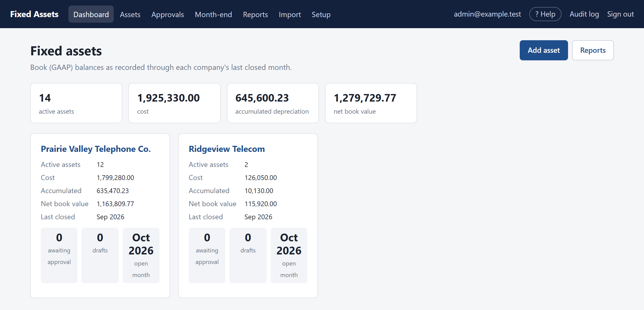The image size is (644, 310).
Task: Click Ridgeview cost value 126,050.00
Action: click(261, 178)
